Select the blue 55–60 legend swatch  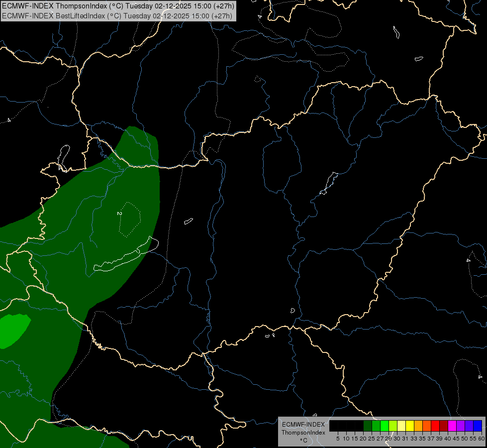[x=478, y=426]
